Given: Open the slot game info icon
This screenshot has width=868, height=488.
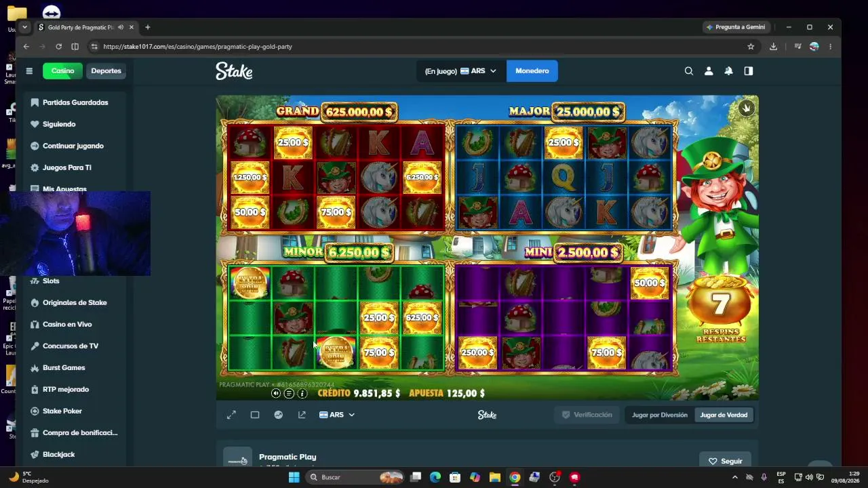Looking at the screenshot, I should click(302, 393).
